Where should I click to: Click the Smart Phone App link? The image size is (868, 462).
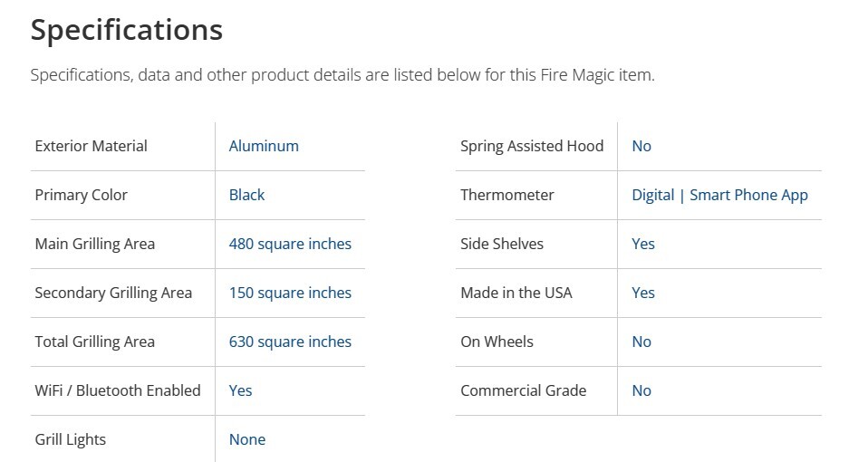tap(748, 195)
